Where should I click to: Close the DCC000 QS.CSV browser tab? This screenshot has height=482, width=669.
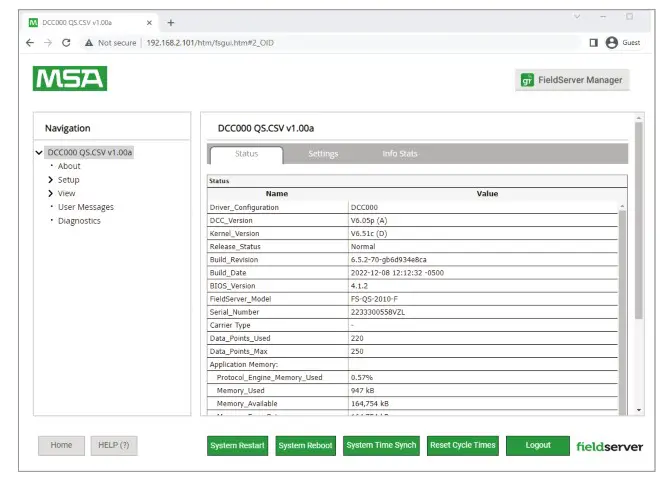pos(149,23)
